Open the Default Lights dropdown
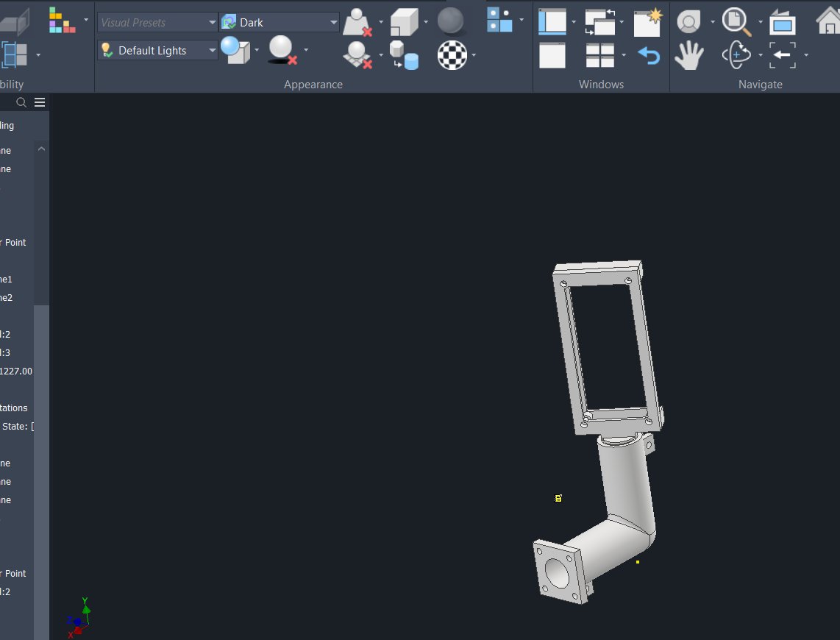Viewport: 840px width, 640px height. tap(157, 50)
